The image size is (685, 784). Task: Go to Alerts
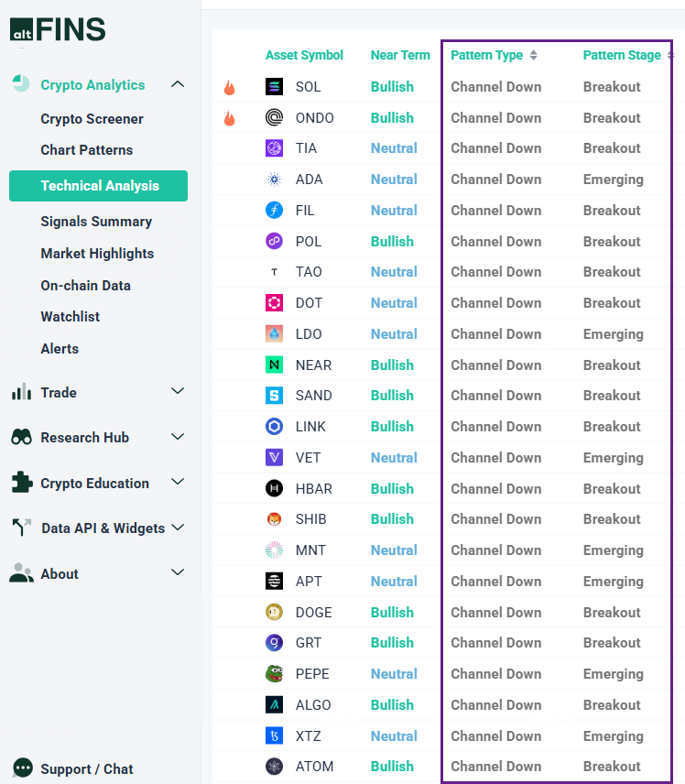pos(60,349)
